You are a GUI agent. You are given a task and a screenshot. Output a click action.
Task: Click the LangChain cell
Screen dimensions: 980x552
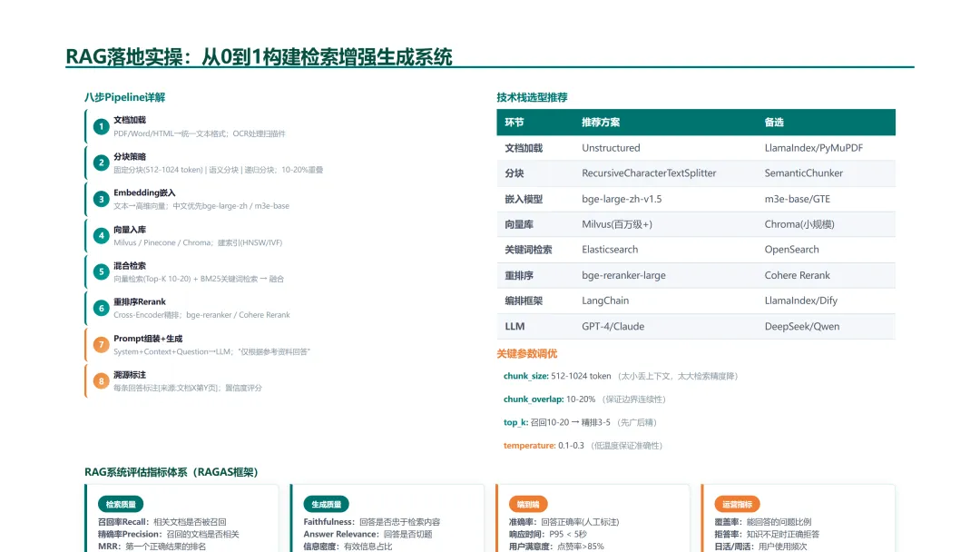click(x=605, y=301)
